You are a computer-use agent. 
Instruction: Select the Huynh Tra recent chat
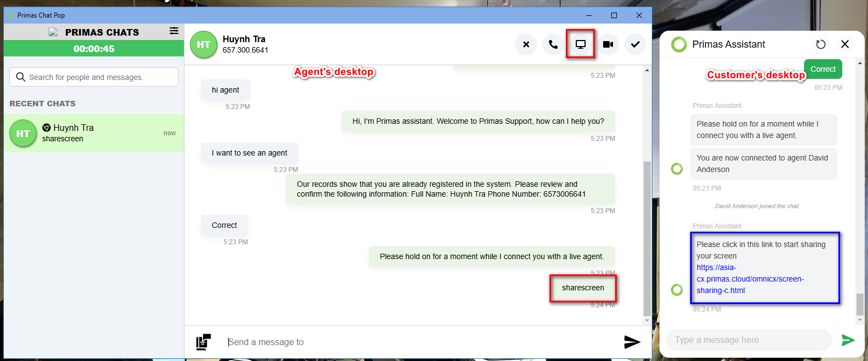tap(94, 133)
